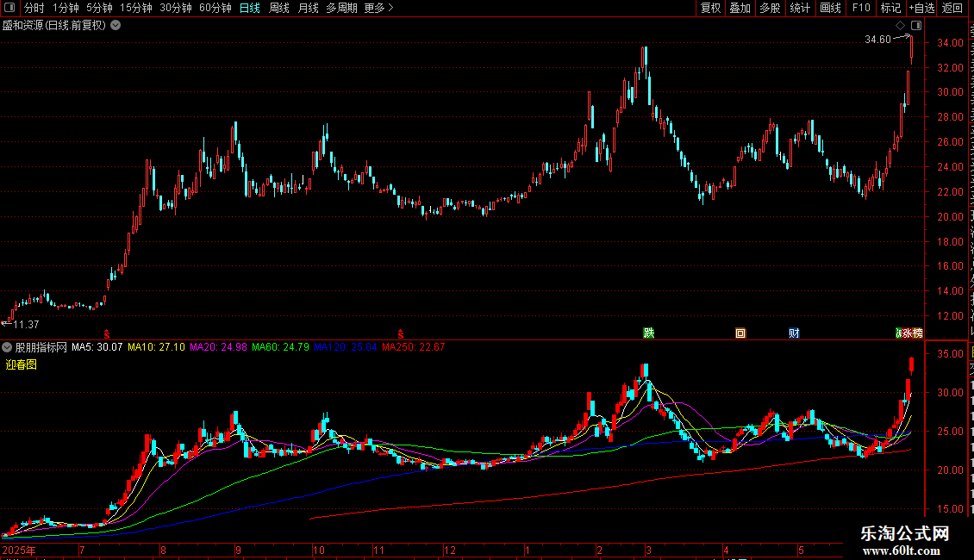Open the 画线 drawing tool
Viewport: 974px width, 560px height.
(x=830, y=8)
